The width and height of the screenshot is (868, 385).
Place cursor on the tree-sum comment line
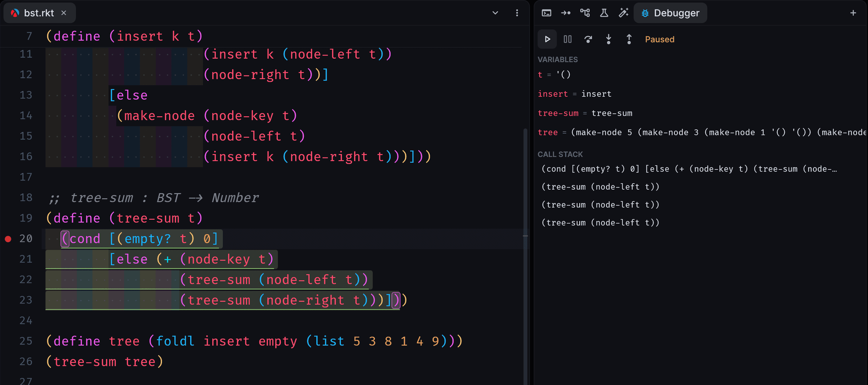coord(154,198)
